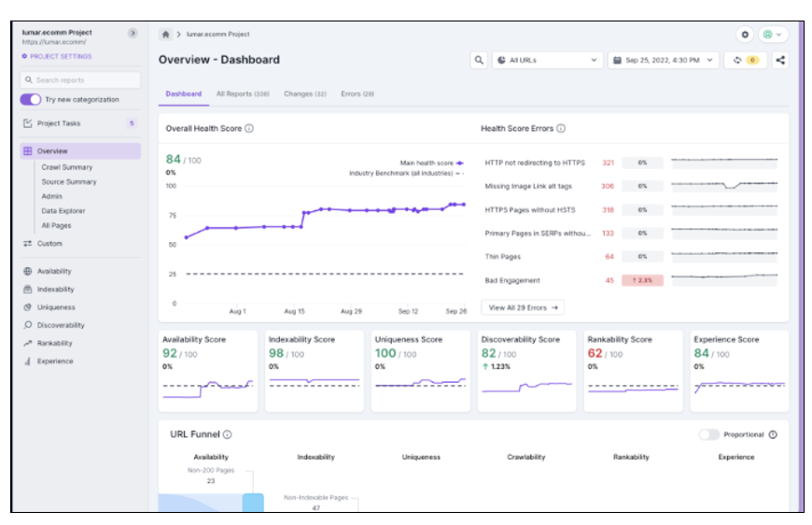Click the Proportional info icon
812x525 pixels.
click(773, 434)
